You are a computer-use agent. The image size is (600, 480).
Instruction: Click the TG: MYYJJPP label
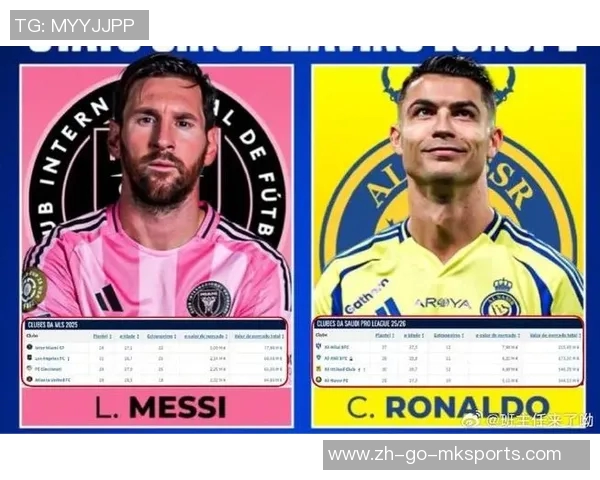[x=80, y=25]
